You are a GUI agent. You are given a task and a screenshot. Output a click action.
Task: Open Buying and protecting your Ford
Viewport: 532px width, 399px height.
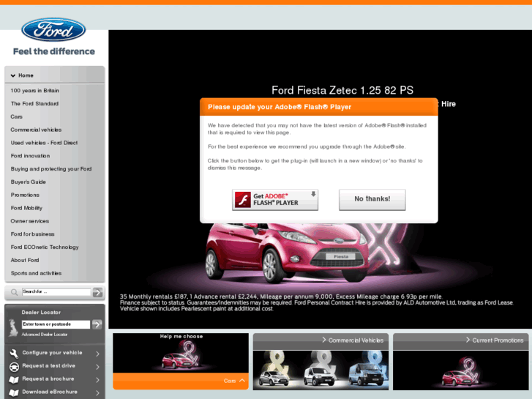[51, 169]
